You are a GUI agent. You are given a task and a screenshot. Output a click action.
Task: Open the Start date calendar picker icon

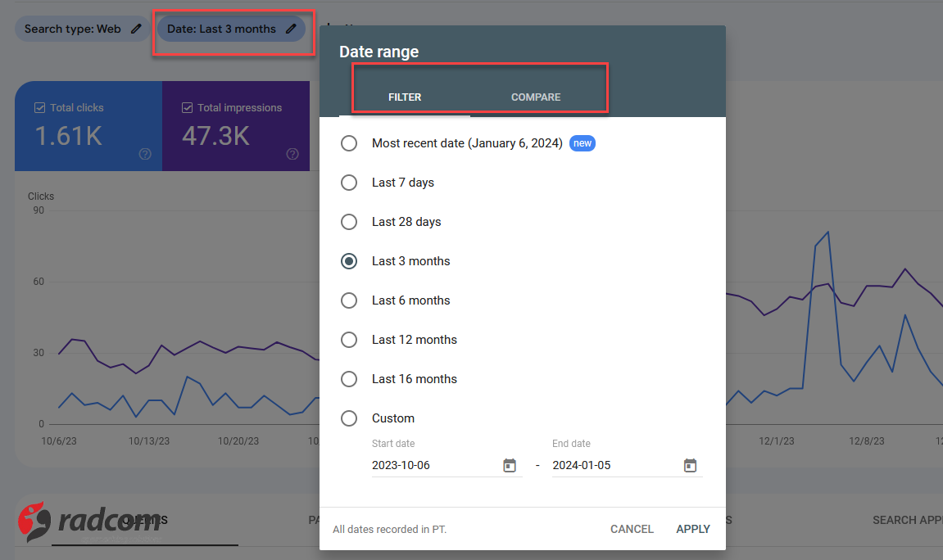click(x=510, y=465)
